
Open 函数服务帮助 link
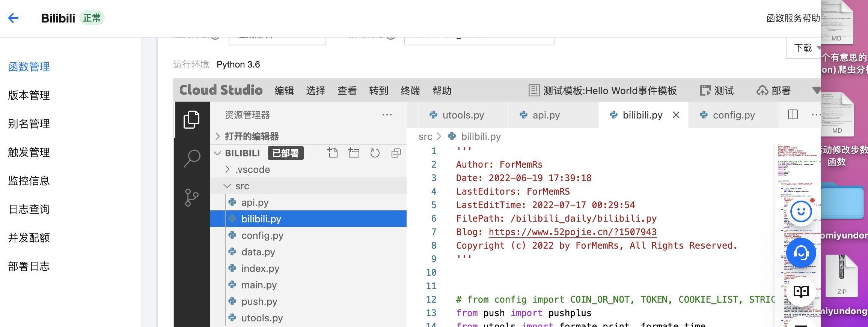[793, 18]
